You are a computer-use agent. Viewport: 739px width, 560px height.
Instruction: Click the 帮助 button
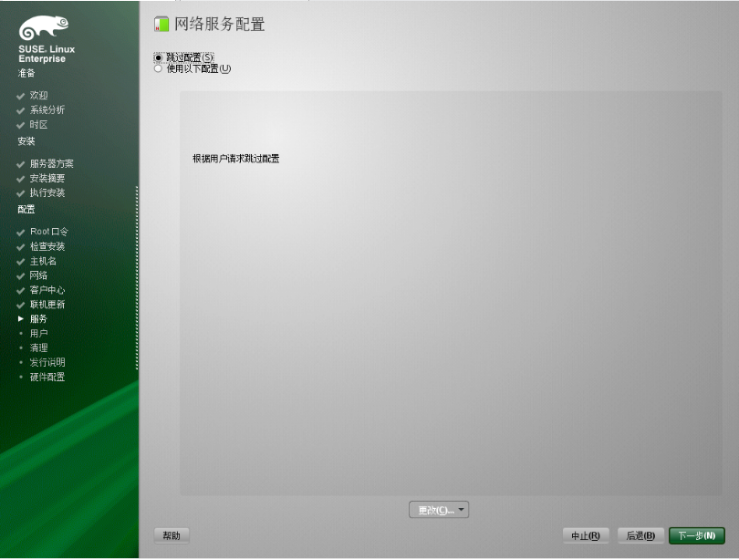(172, 535)
